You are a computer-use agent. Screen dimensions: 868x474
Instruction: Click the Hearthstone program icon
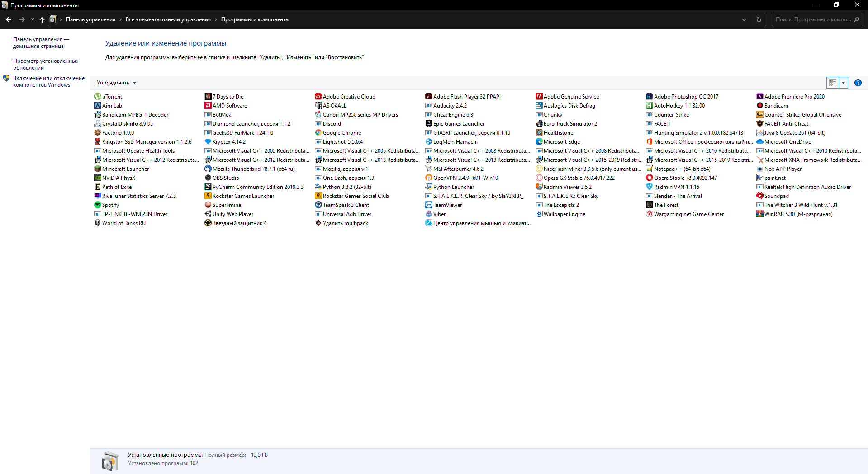(x=539, y=132)
